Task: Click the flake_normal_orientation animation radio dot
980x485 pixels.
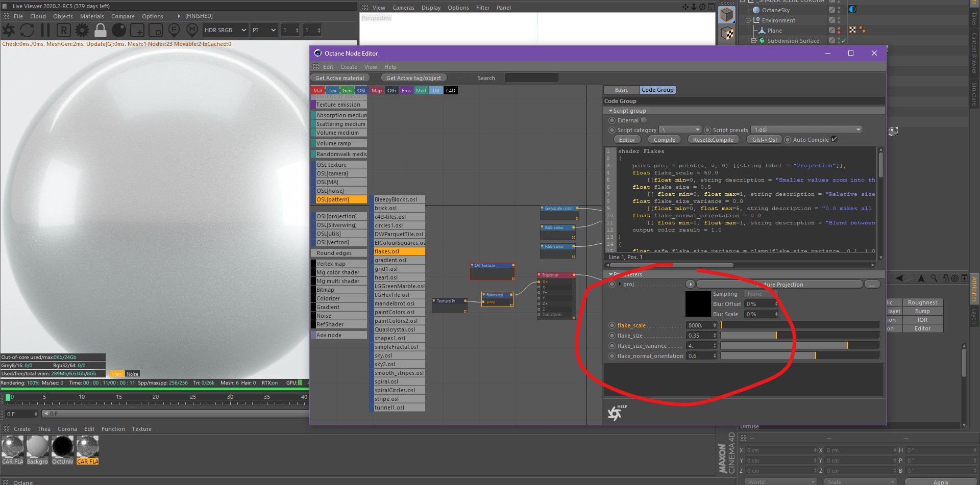Action: coord(612,356)
